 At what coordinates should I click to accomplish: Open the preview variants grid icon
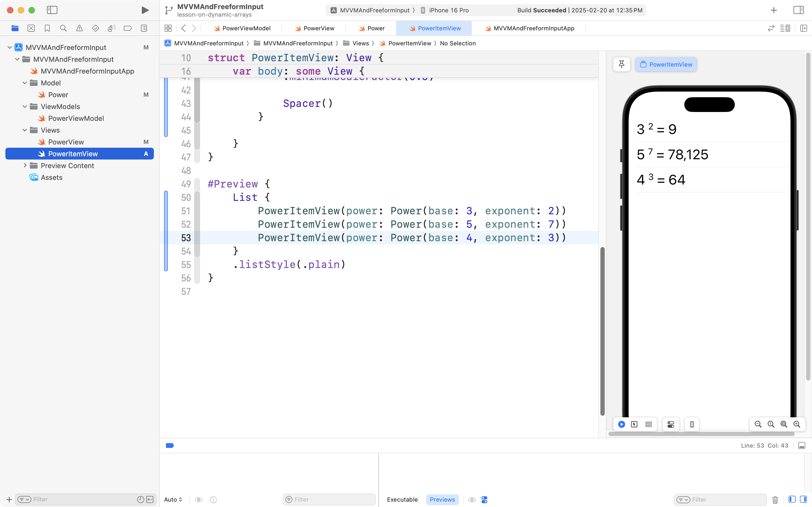[648, 424]
